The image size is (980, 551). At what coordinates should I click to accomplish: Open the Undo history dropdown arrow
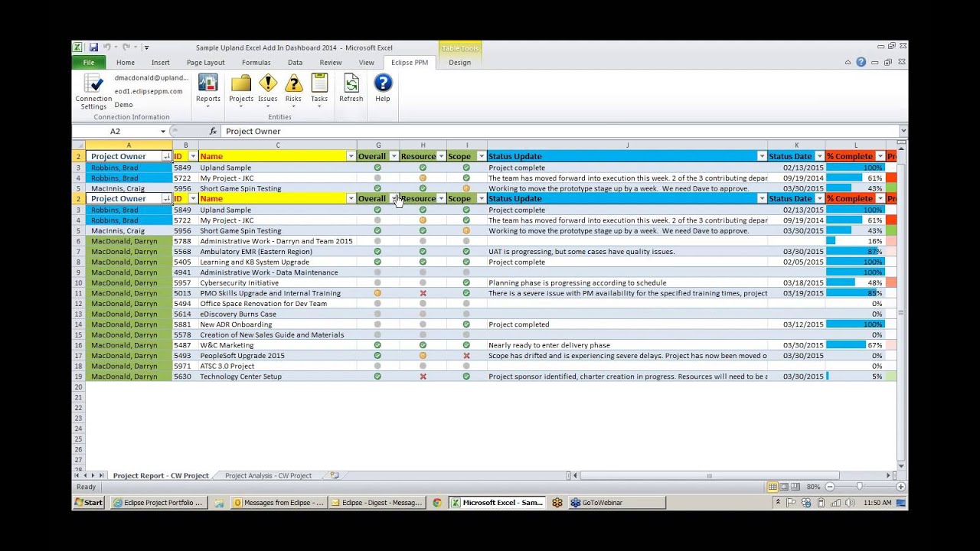pos(116,47)
